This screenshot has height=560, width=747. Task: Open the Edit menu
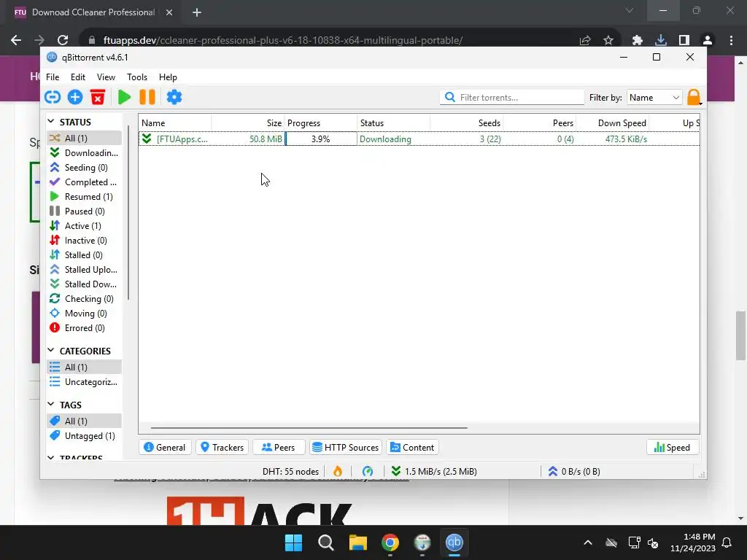(77, 77)
